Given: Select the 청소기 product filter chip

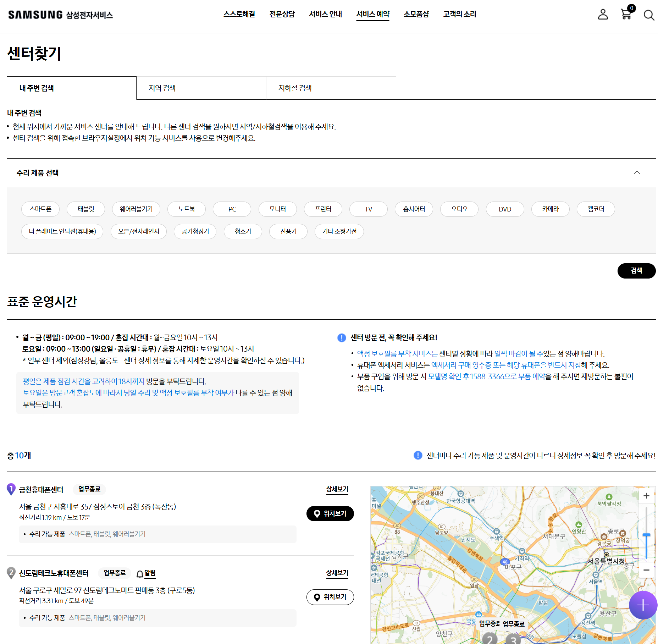Looking at the screenshot, I should pyautogui.click(x=243, y=231).
